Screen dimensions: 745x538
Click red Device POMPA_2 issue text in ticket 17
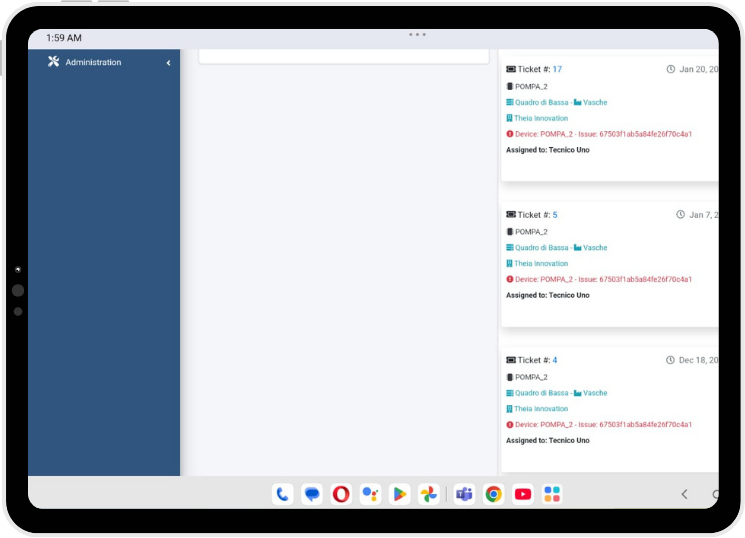(603, 134)
